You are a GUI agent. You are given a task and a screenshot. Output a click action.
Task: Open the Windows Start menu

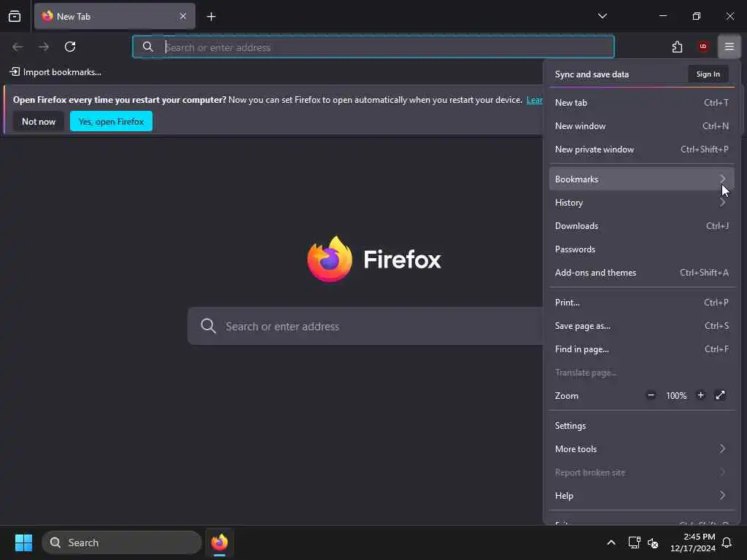pyautogui.click(x=23, y=542)
